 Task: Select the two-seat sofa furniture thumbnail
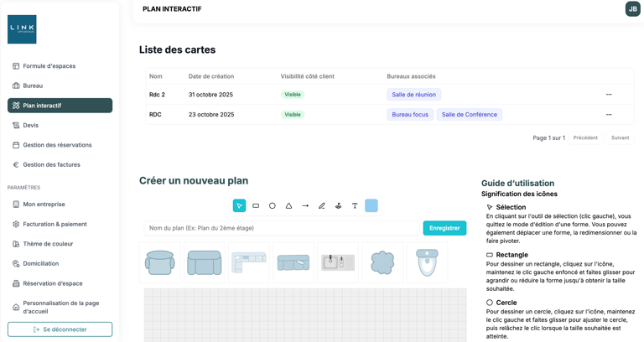pyautogui.click(x=204, y=262)
